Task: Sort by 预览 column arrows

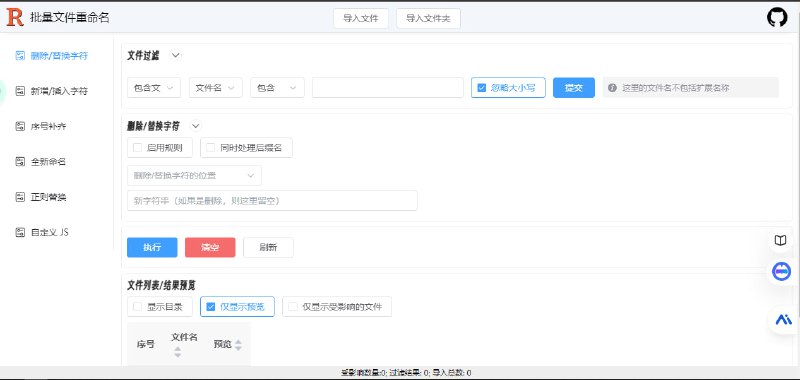Action: click(238, 344)
